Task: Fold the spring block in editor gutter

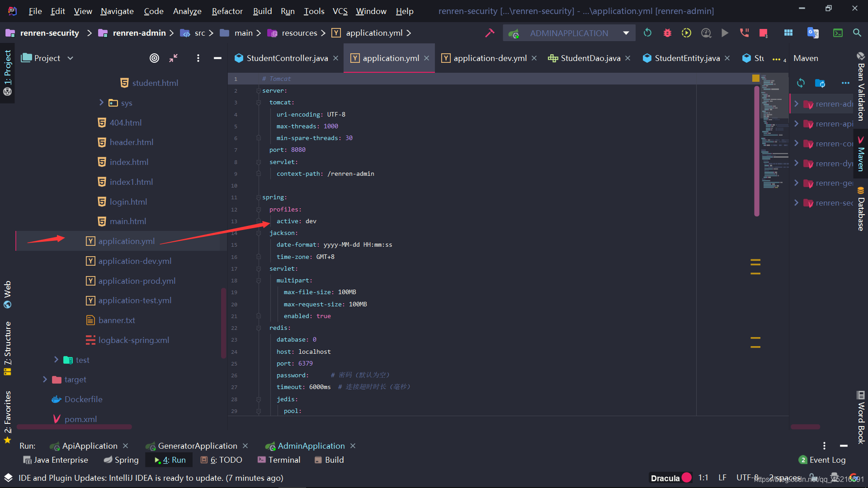Action: (258, 197)
